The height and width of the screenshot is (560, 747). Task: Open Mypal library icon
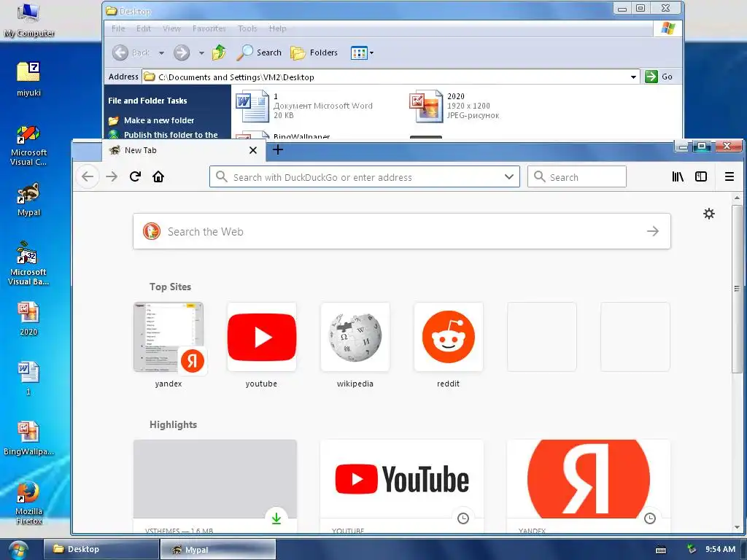pyautogui.click(x=678, y=176)
